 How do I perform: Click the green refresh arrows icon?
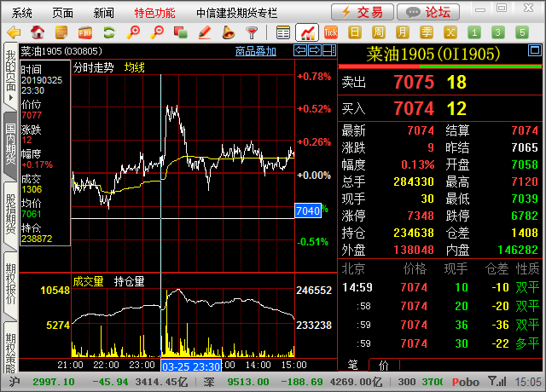pyautogui.click(x=108, y=32)
